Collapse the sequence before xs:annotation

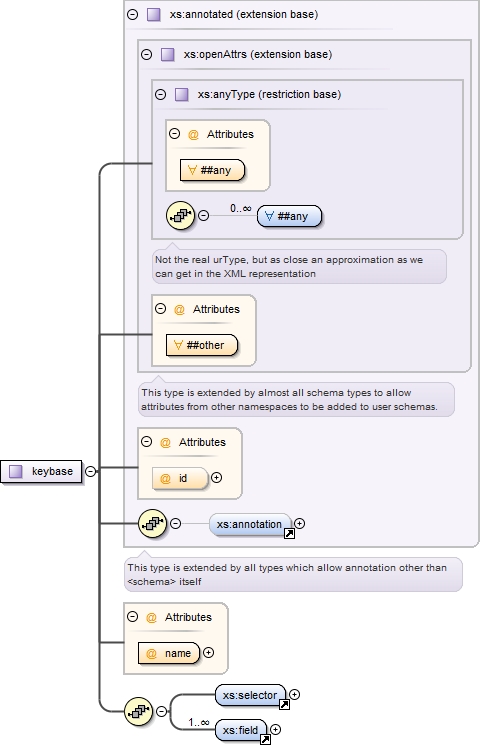176,524
